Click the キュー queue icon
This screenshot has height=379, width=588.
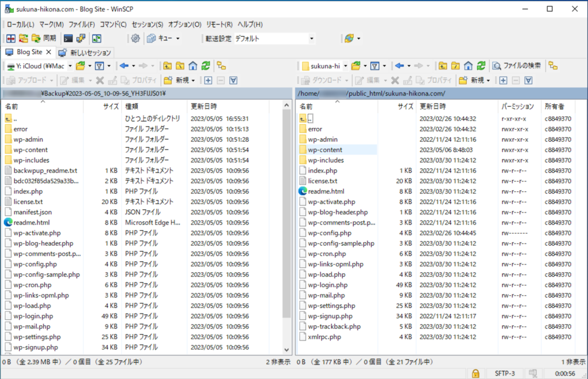click(x=160, y=38)
